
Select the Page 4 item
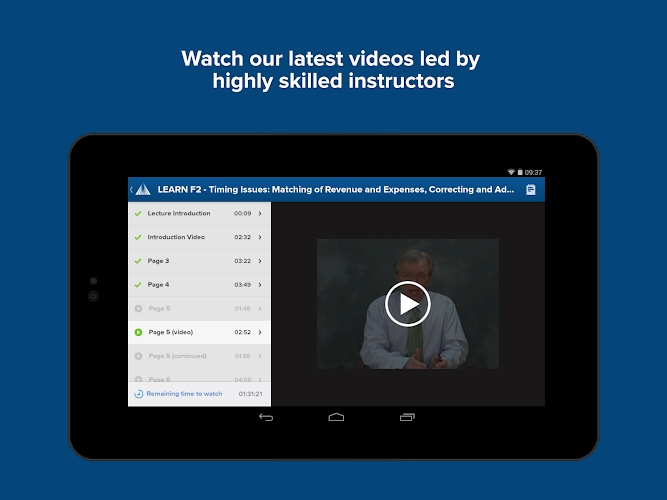click(x=199, y=285)
